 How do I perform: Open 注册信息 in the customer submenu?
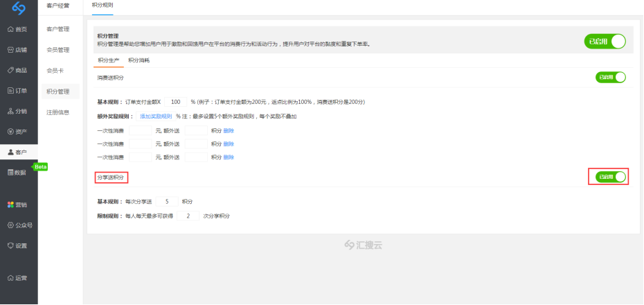click(x=58, y=112)
